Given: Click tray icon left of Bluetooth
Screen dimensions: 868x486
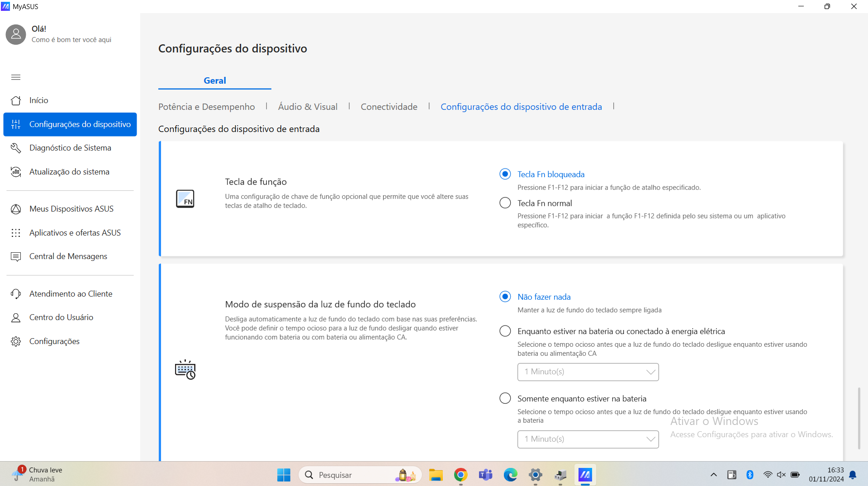Looking at the screenshot, I should click(732, 475).
